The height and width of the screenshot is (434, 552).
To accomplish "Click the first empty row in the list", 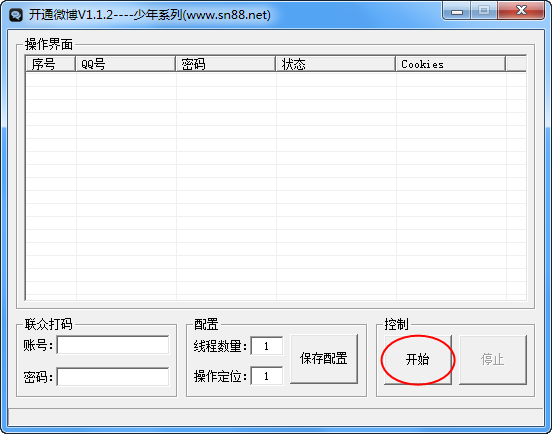I will point(276,80).
